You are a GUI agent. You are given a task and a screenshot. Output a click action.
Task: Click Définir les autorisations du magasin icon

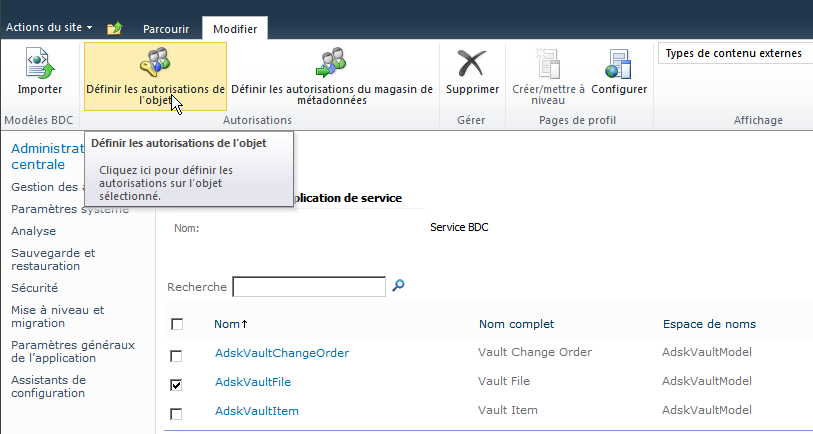(331, 64)
